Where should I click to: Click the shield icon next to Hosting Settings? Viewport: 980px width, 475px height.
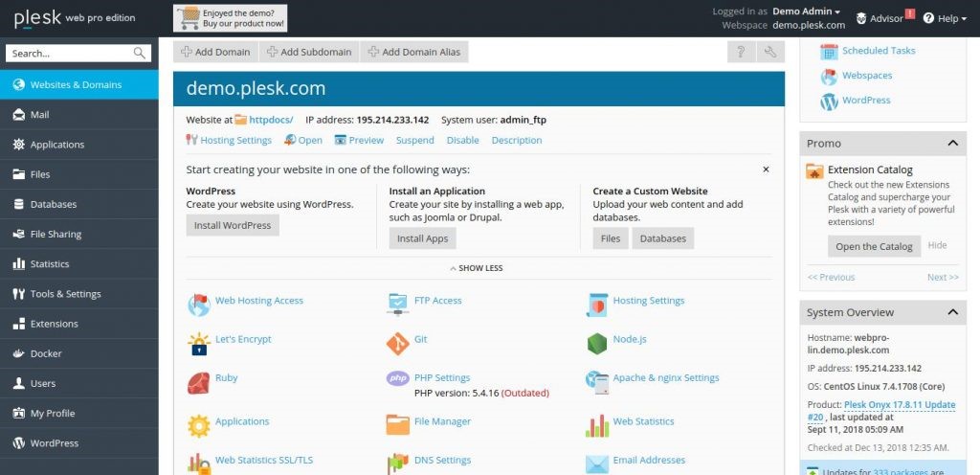[x=597, y=305]
